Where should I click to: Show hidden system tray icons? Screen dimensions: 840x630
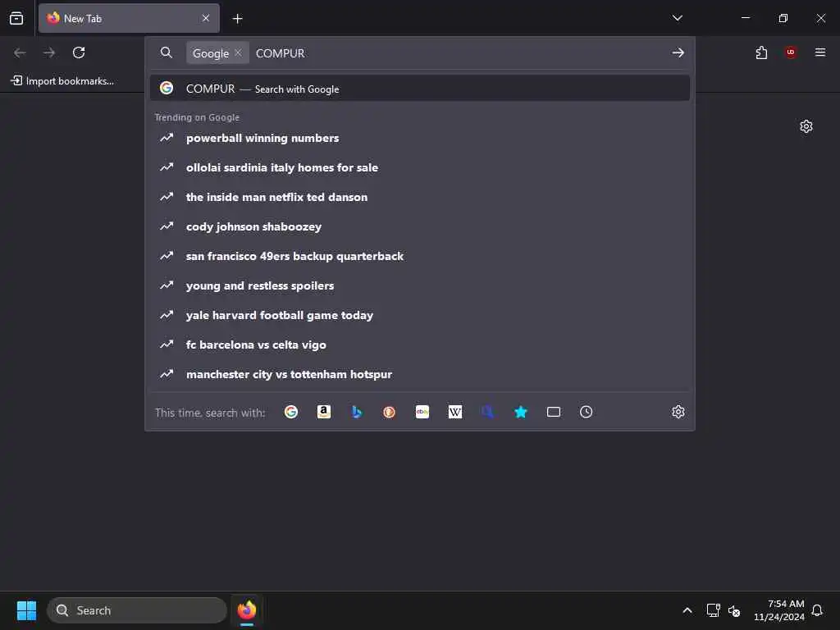(687, 610)
